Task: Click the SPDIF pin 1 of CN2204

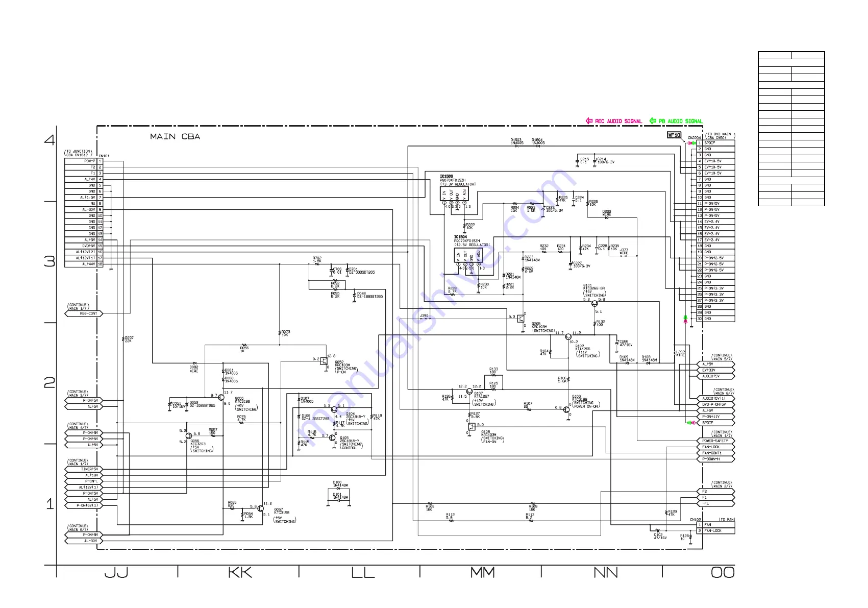Action: click(x=716, y=143)
